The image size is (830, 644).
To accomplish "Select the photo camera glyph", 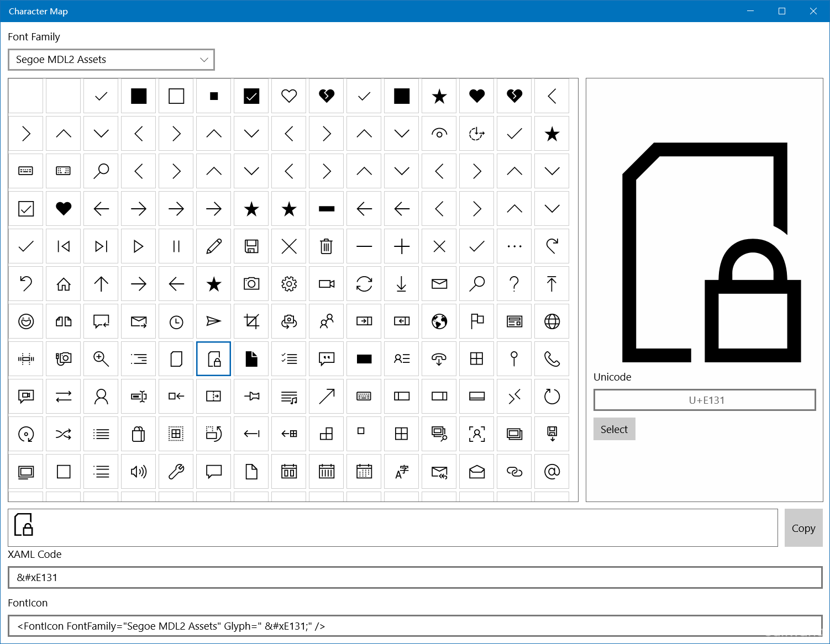I will (251, 284).
